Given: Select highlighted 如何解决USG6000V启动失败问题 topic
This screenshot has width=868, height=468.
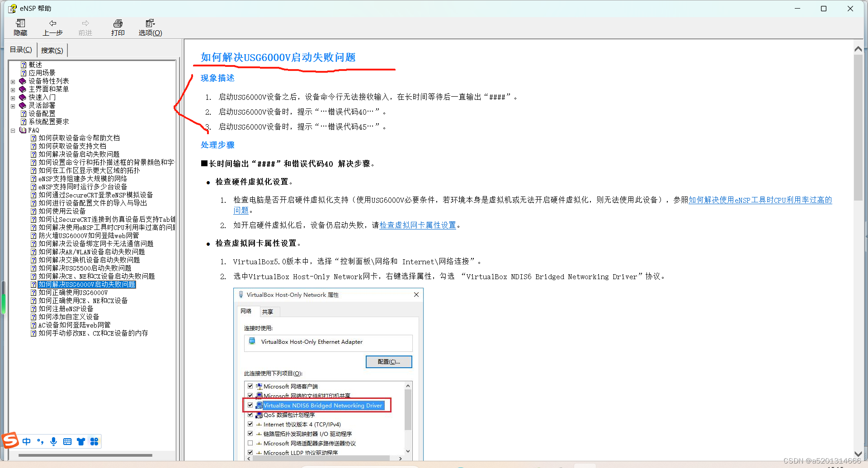Looking at the screenshot, I should 87,284.
